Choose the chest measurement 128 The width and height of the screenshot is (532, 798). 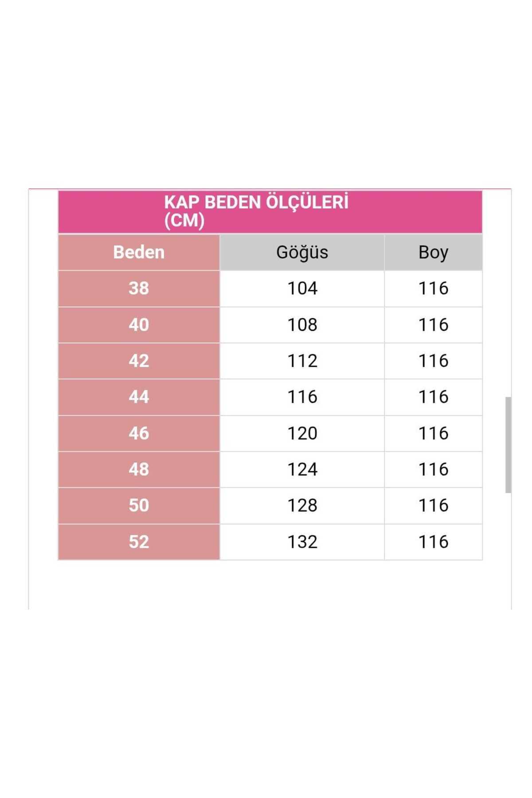(302, 505)
